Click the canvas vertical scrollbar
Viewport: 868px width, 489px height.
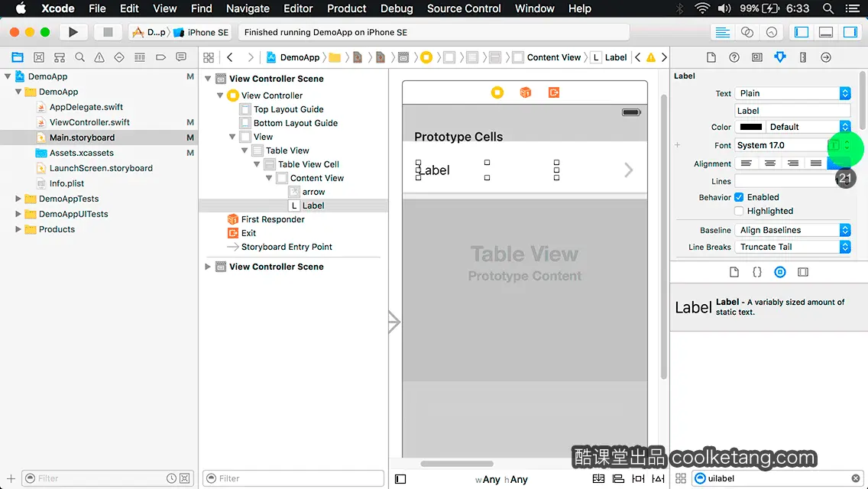tap(664, 237)
